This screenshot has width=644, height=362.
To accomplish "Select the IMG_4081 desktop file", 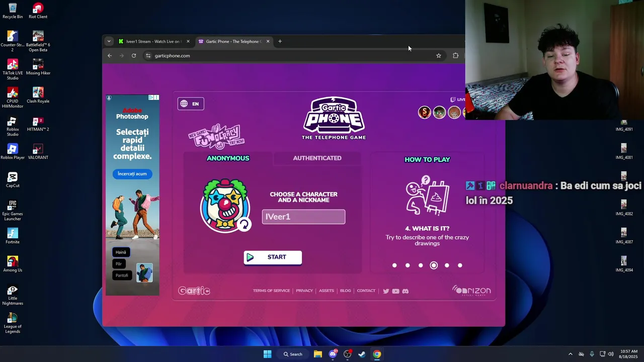I will (624, 151).
